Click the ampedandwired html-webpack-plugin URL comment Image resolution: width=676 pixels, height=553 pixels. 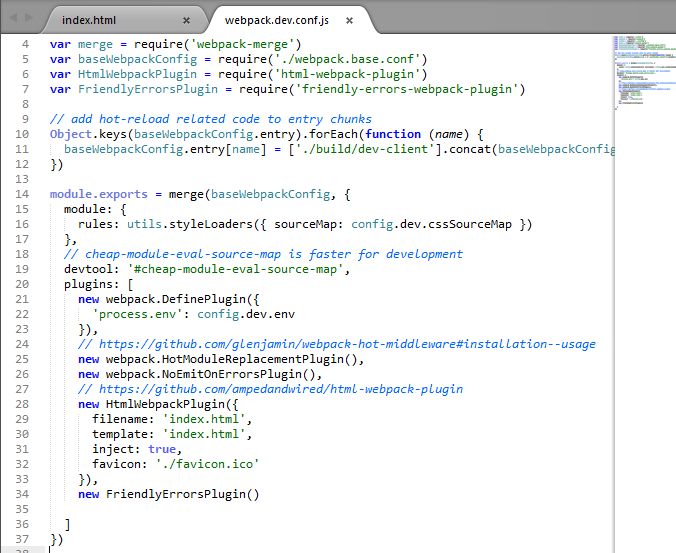click(270, 389)
